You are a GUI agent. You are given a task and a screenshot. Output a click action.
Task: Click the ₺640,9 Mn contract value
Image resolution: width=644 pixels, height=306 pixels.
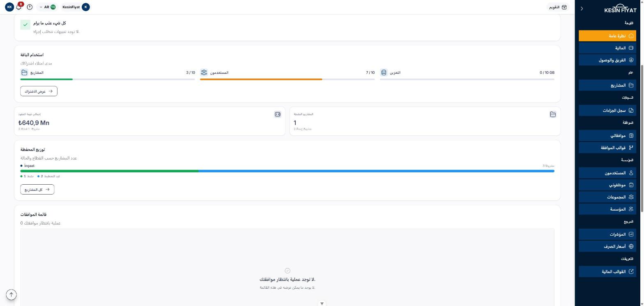click(34, 123)
